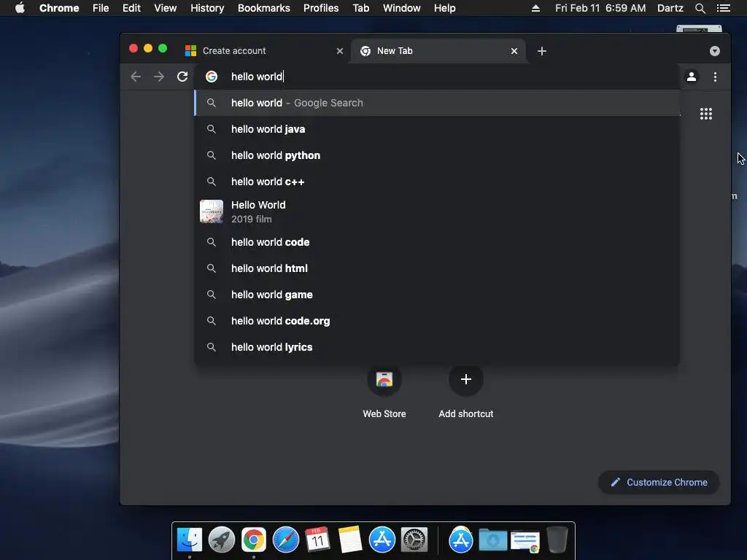Click the Dartz user name in menu bar
This screenshot has height=560, width=747.
[670, 8]
